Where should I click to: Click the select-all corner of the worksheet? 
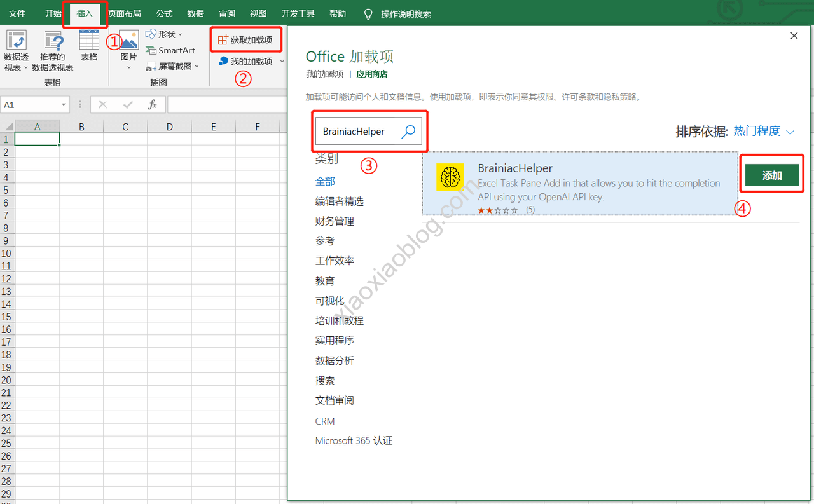click(7, 126)
